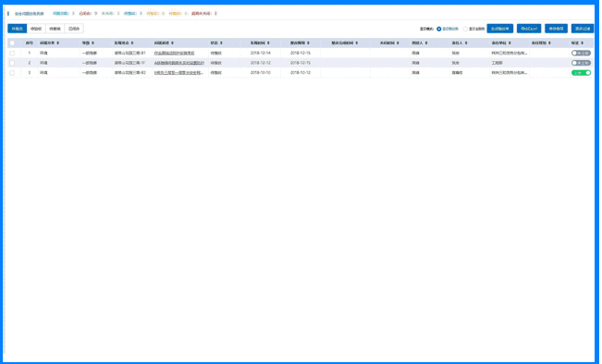The image size is (602, 364).
Task: Switch to the 已闭合 tab
Action: pyautogui.click(x=74, y=29)
